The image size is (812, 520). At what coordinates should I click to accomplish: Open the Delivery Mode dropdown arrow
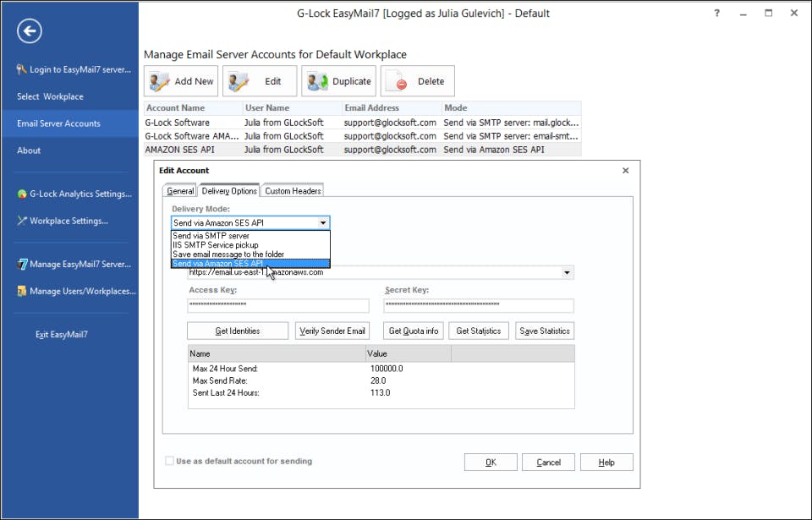click(323, 222)
